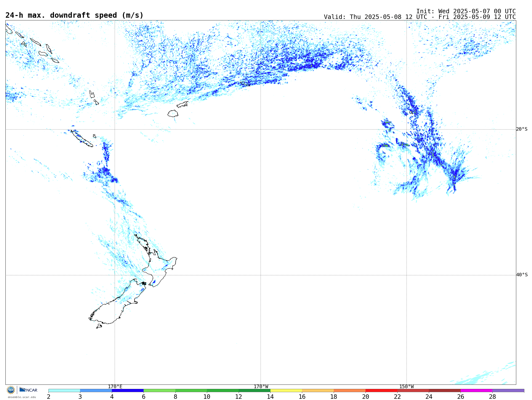This screenshot has width=532, height=400.
Task: Pick the dark blue 4–6 color swatch
Action: click(x=128, y=391)
